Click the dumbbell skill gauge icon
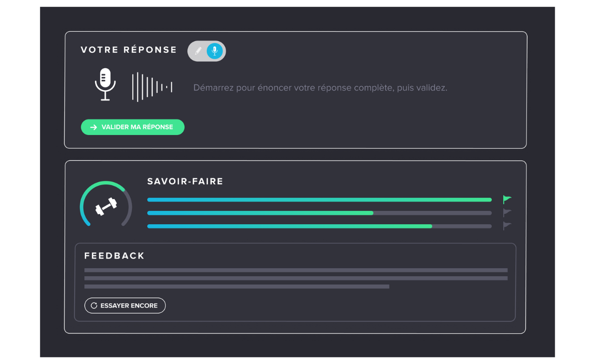Screen dimensions: 595x364 [106, 206]
